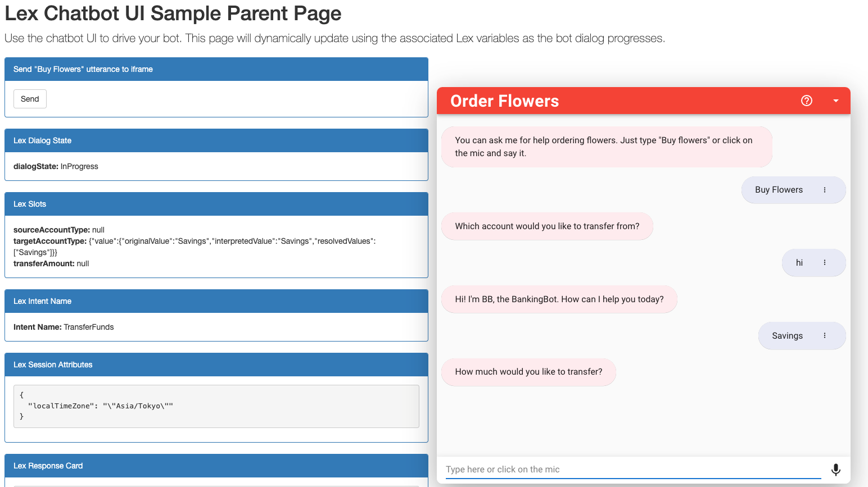
Task: Open the options menu on the hi message
Action: (x=825, y=262)
